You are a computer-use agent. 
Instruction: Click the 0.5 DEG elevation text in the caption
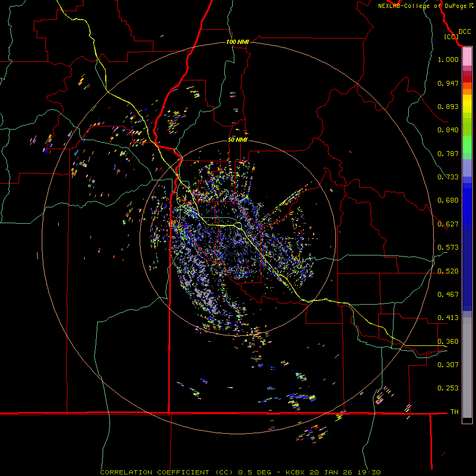coord(254,472)
